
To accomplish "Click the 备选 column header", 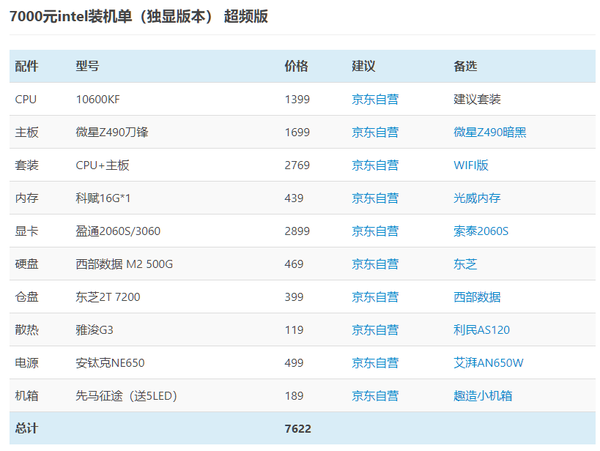I will coord(465,66).
